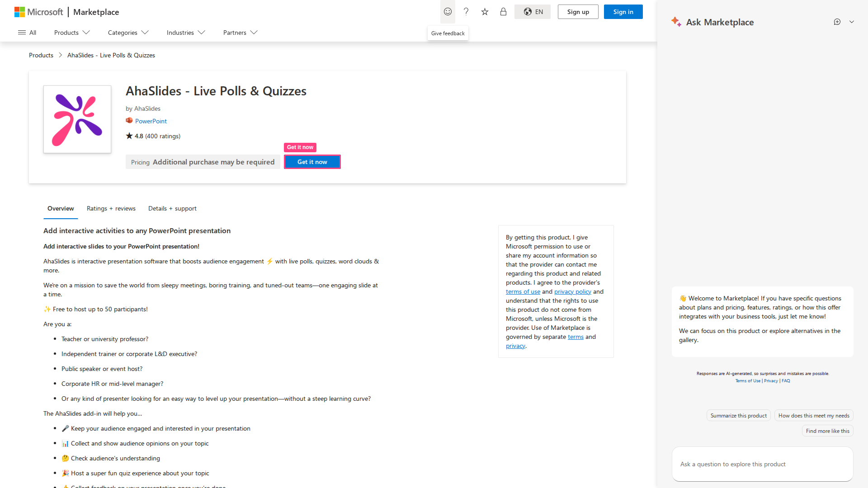Viewport: 868px width, 488px height.
Task: Expand the Industries dropdown menu
Action: click(x=186, y=33)
